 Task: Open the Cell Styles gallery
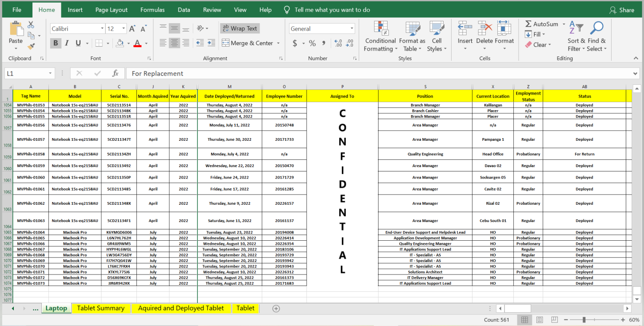[x=437, y=36]
